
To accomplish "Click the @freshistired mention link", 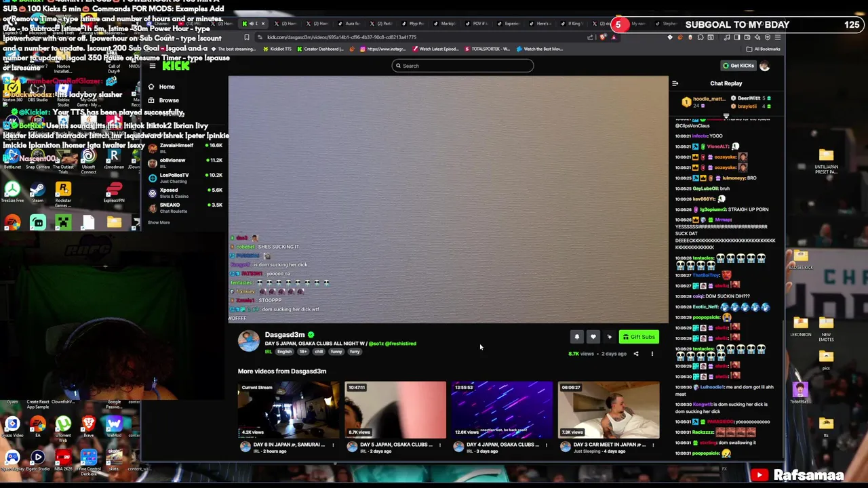I will click(x=401, y=344).
